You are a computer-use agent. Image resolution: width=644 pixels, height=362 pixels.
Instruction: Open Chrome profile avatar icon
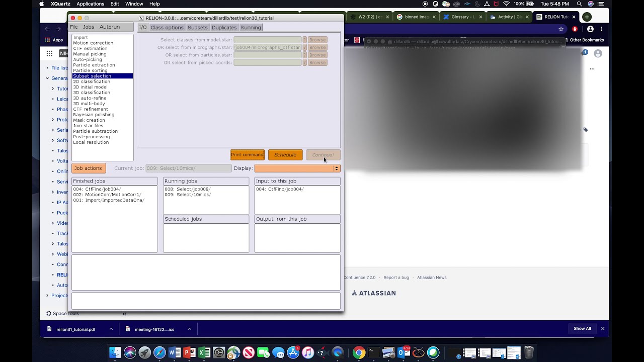coord(590,29)
